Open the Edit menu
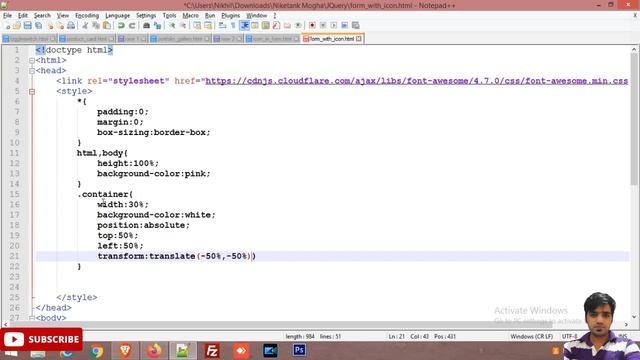The width and height of the screenshot is (640, 360). [x=23, y=16]
